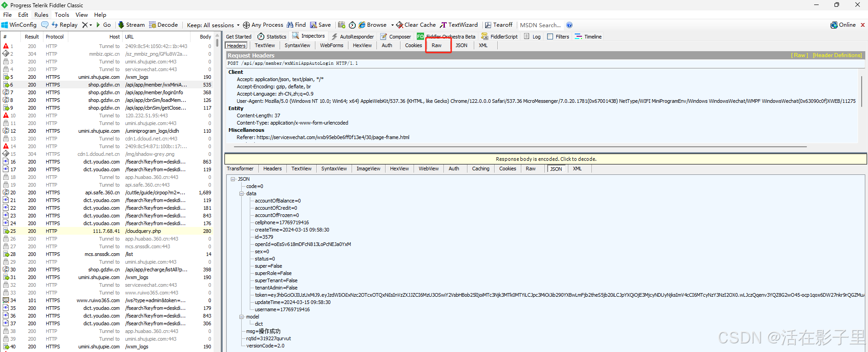The width and height of the screenshot is (868, 352).
Task: Select the response Caching tab
Action: (481, 169)
